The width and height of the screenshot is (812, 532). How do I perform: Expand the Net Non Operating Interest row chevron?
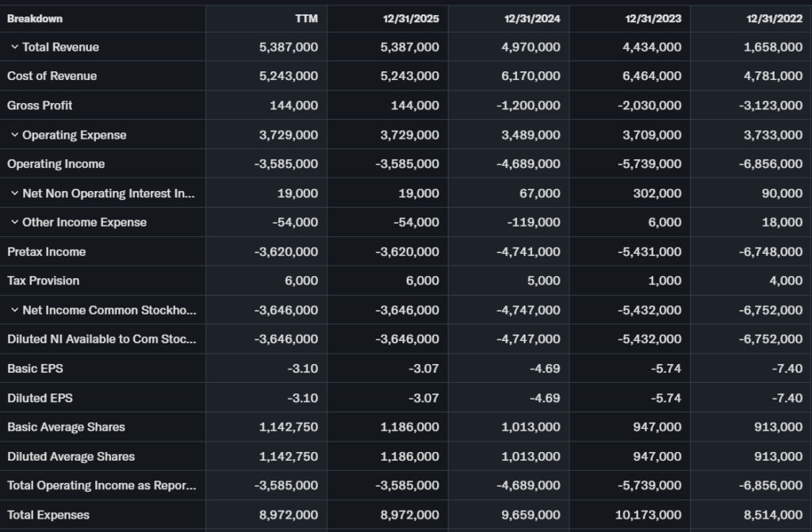[x=14, y=193]
